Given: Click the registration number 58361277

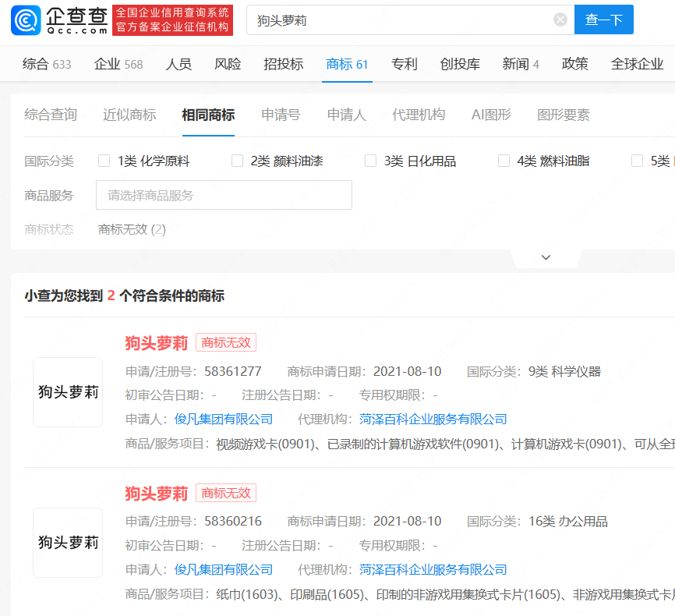Looking at the screenshot, I should click(x=233, y=371).
